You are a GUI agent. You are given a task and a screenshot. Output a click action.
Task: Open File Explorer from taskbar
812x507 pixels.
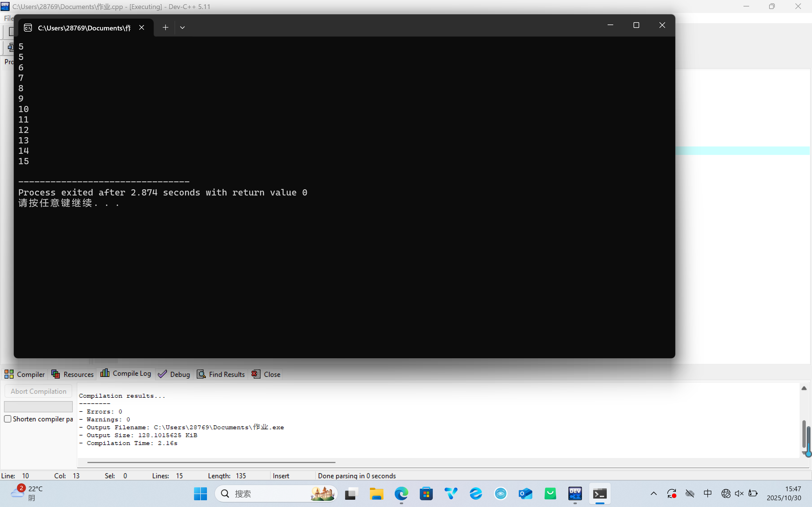tap(376, 493)
